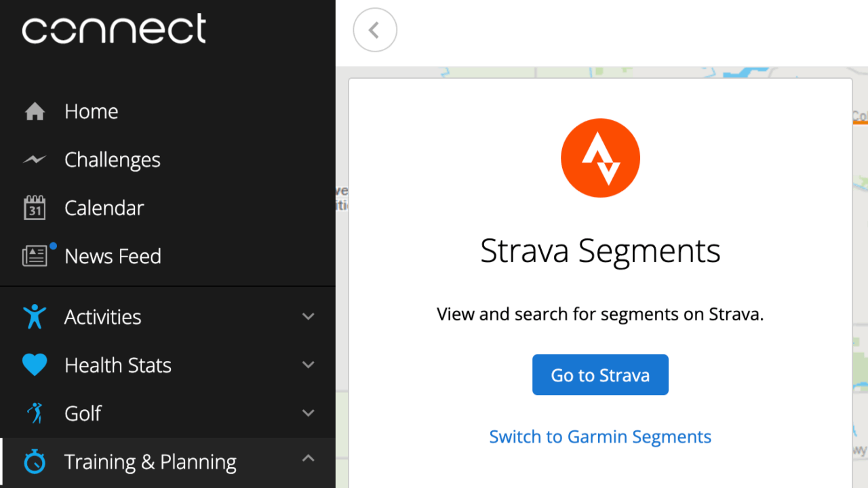Open the Calendar icon in the sidebar
This screenshot has width=868, height=488.
click(33, 207)
